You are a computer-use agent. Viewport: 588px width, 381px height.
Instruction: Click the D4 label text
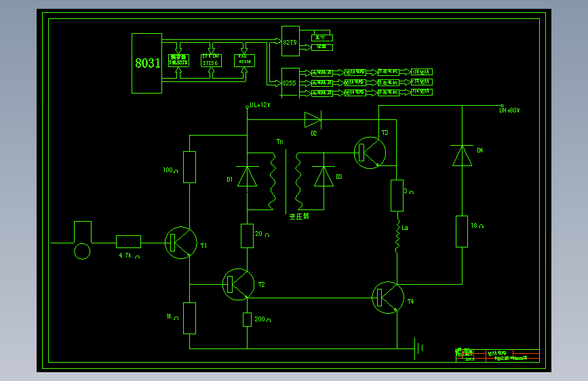(480, 150)
